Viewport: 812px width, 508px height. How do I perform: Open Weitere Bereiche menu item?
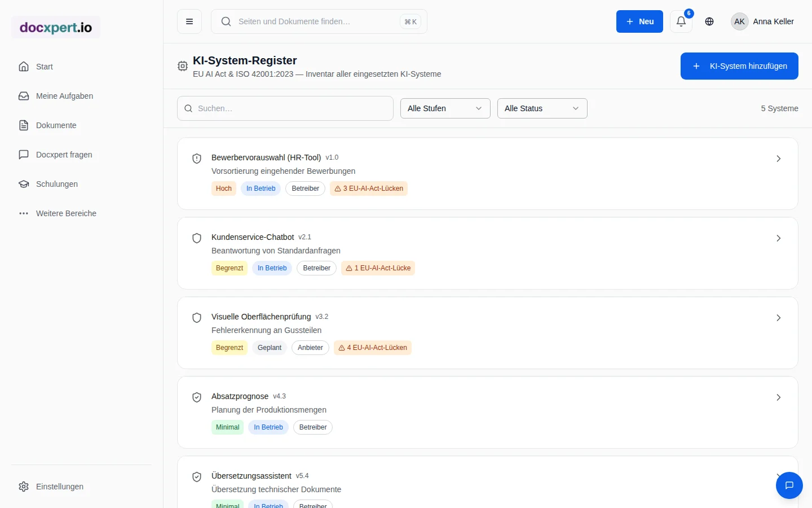[81, 213]
